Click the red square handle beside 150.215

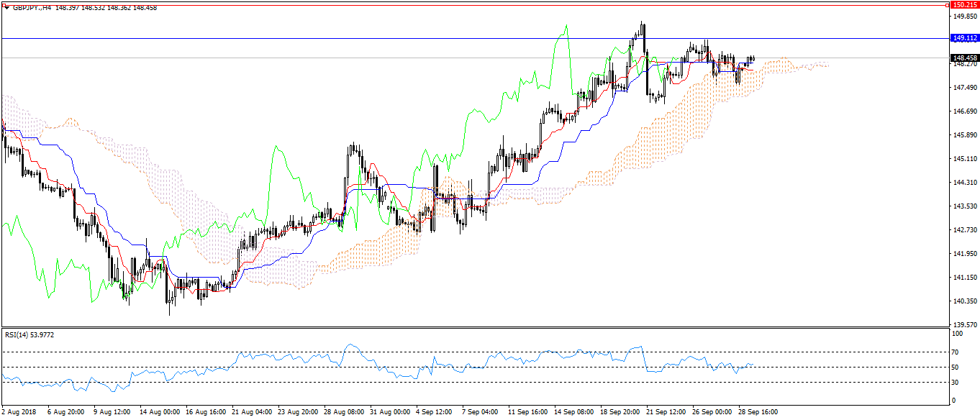pyautogui.click(x=948, y=4)
